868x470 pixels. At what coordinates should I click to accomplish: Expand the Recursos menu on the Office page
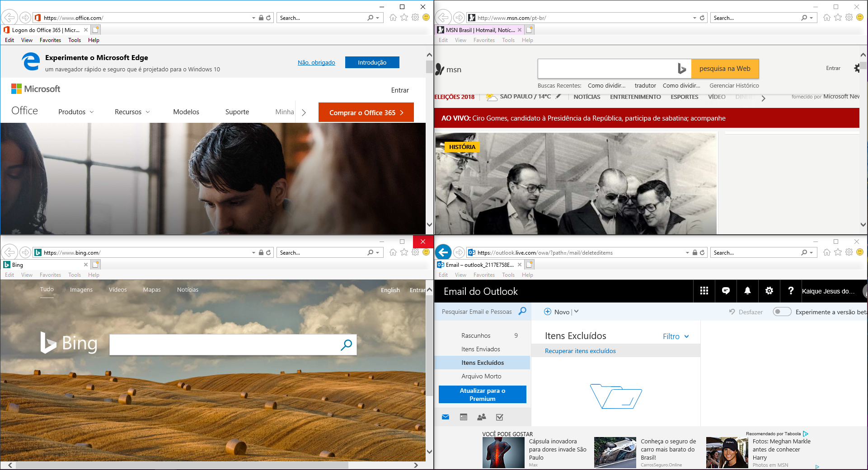[x=132, y=112]
